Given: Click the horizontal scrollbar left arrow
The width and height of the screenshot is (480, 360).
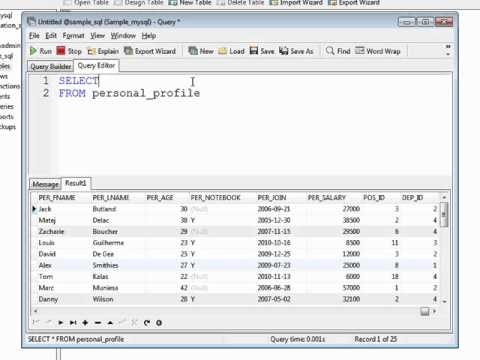Looking at the screenshot, I should [x=35, y=311].
